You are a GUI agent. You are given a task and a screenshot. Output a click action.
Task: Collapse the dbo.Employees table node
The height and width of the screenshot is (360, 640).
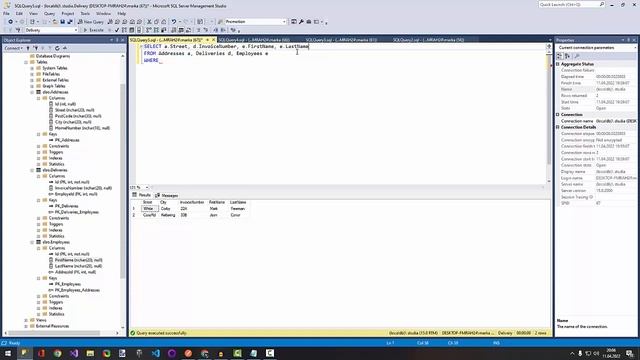point(32,242)
